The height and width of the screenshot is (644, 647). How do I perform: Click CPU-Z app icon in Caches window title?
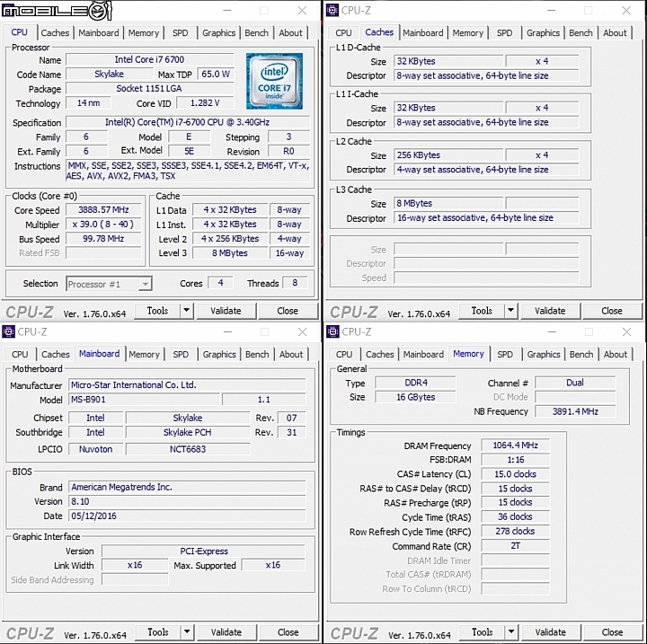[x=332, y=10]
